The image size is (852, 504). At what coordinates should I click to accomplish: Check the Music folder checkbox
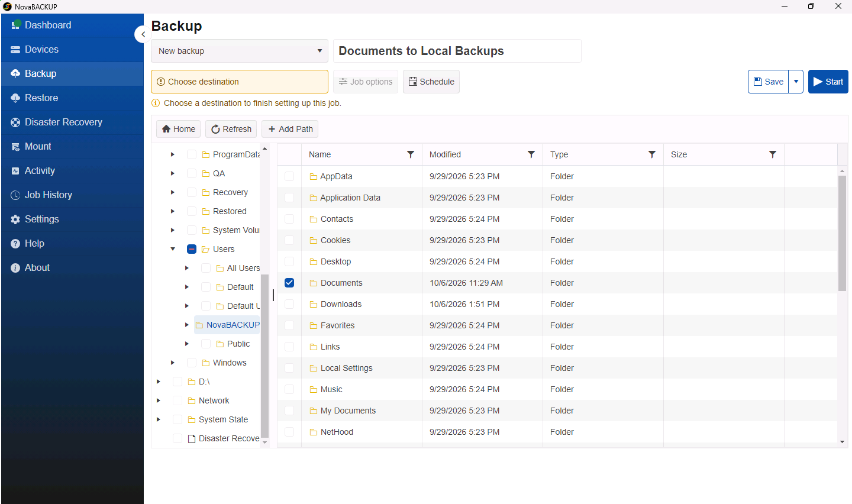point(289,389)
